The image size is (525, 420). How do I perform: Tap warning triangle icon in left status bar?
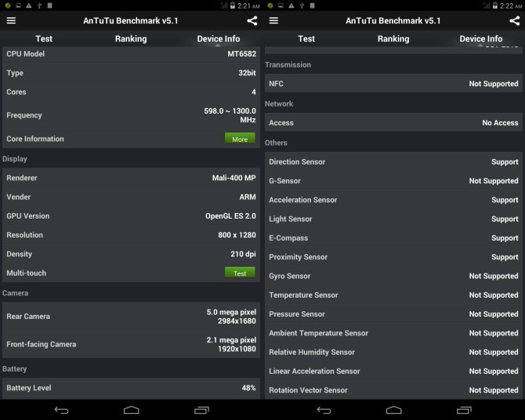[29, 5]
